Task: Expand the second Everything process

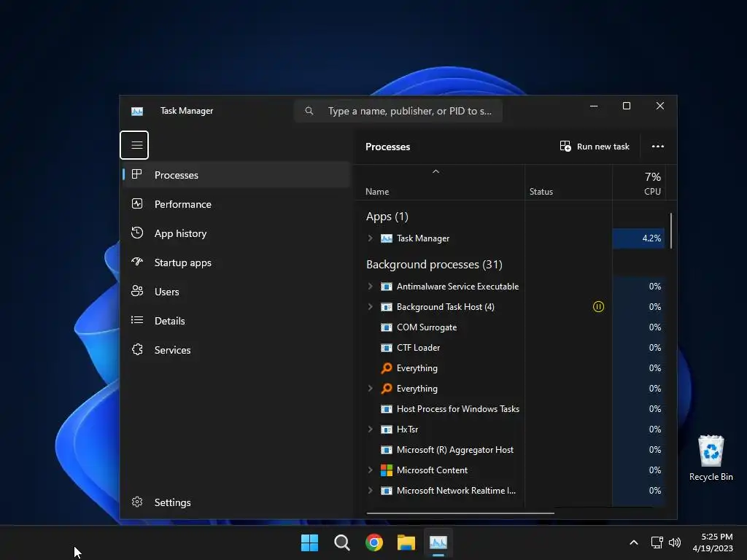Action: [370, 389]
